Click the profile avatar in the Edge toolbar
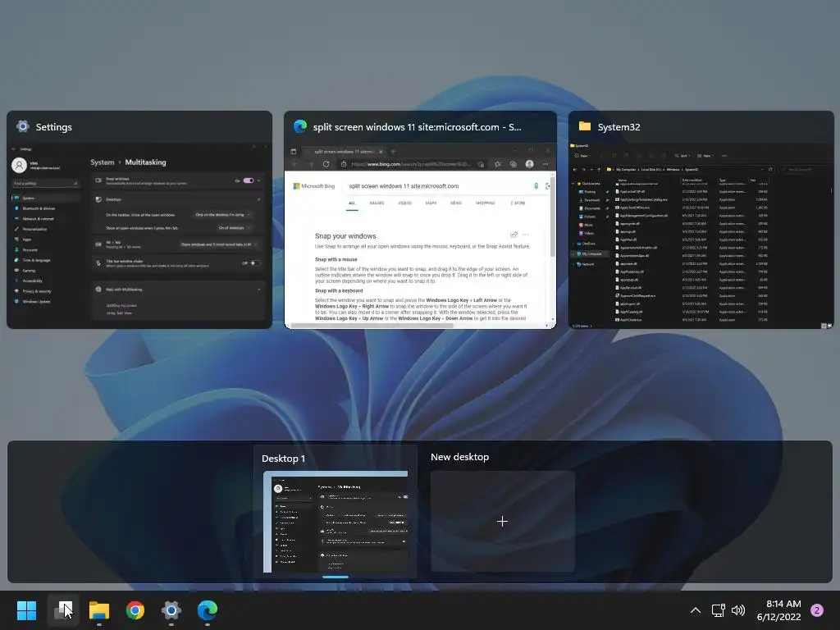 point(529,164)
